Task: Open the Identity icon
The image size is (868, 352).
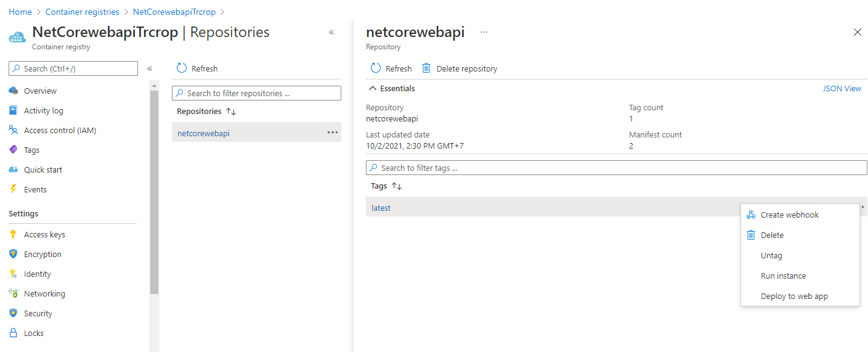Action: coord(14,274)
